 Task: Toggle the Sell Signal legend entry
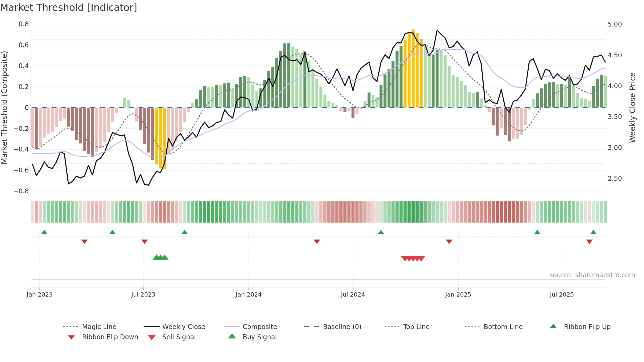[x=172, y=337]
